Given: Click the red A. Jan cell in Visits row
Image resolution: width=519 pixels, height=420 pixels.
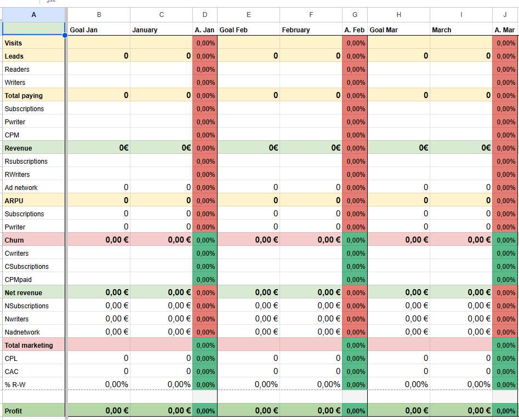Looking at the screenshot, I should coord(205,43).
